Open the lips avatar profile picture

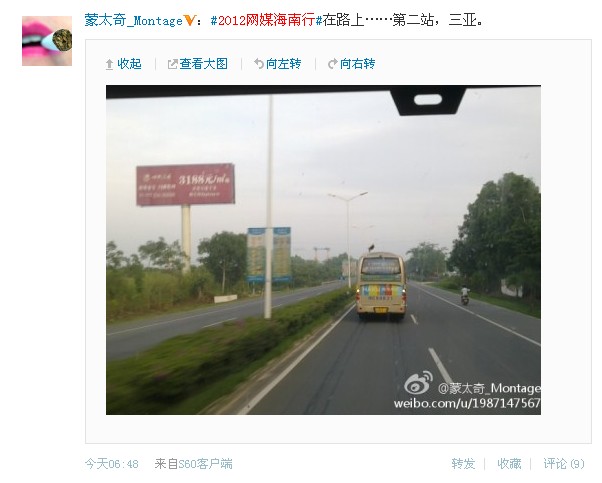[47, 41]
